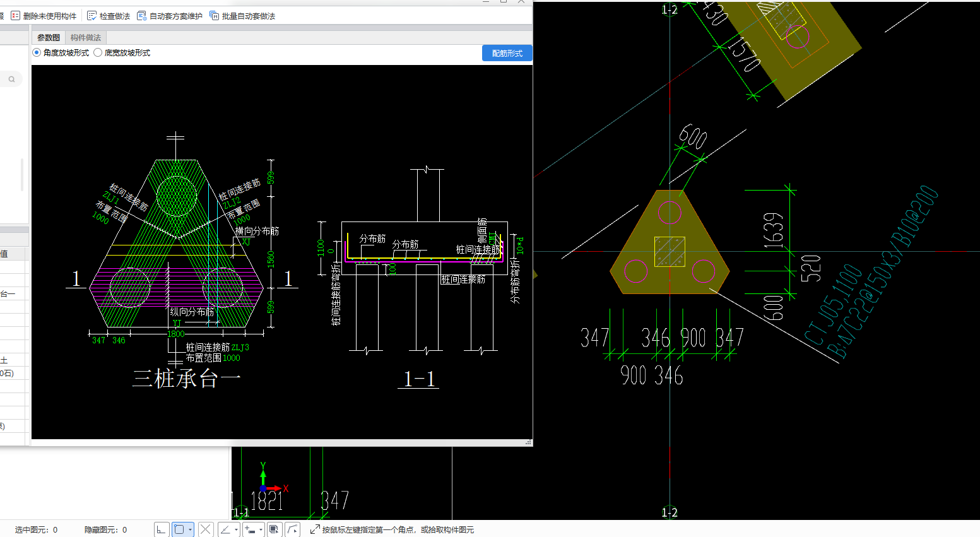Click the CTJ05,1100 annotation in drawing

[x=833, y=305]
